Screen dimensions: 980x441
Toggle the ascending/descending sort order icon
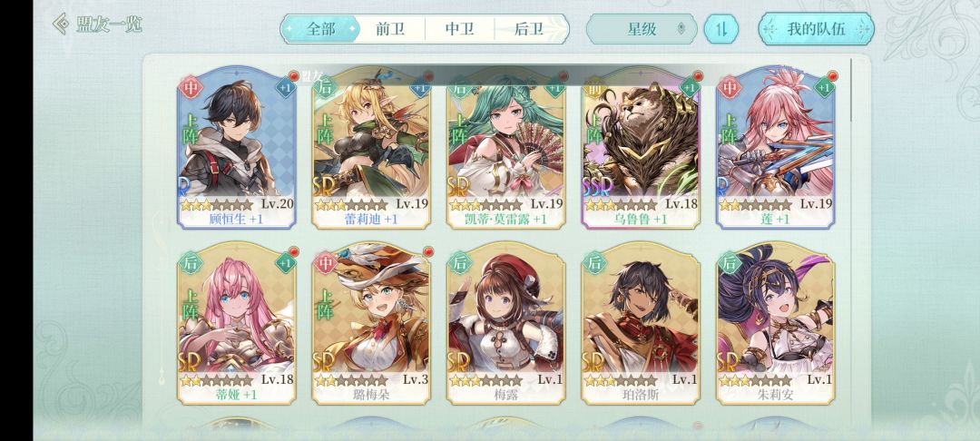pyautogui.click(x=721, y=29)
